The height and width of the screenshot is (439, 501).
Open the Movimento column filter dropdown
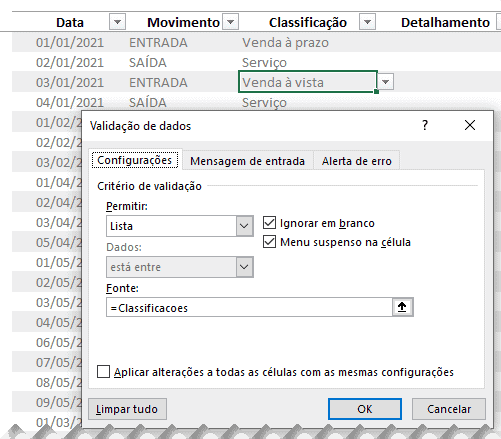coord(230,22)
